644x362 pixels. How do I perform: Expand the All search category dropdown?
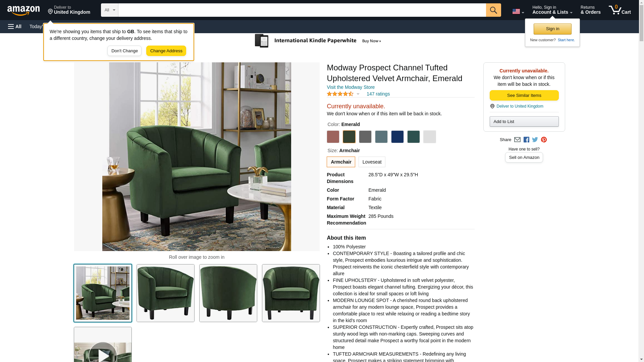click(x=109, y=10)
